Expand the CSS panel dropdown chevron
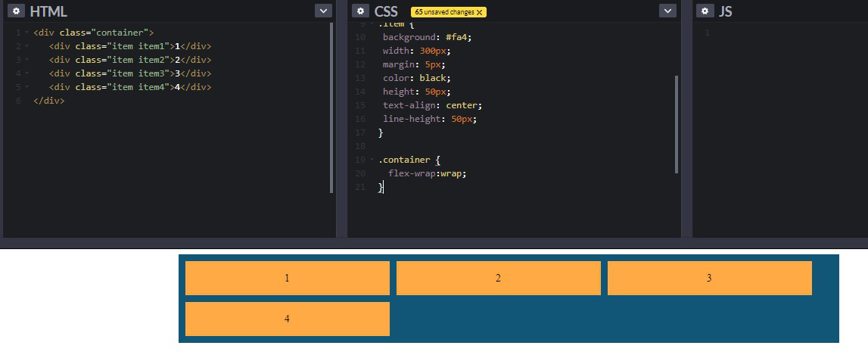Viewport: 868px width, 358px height. [x=667, y=11]
